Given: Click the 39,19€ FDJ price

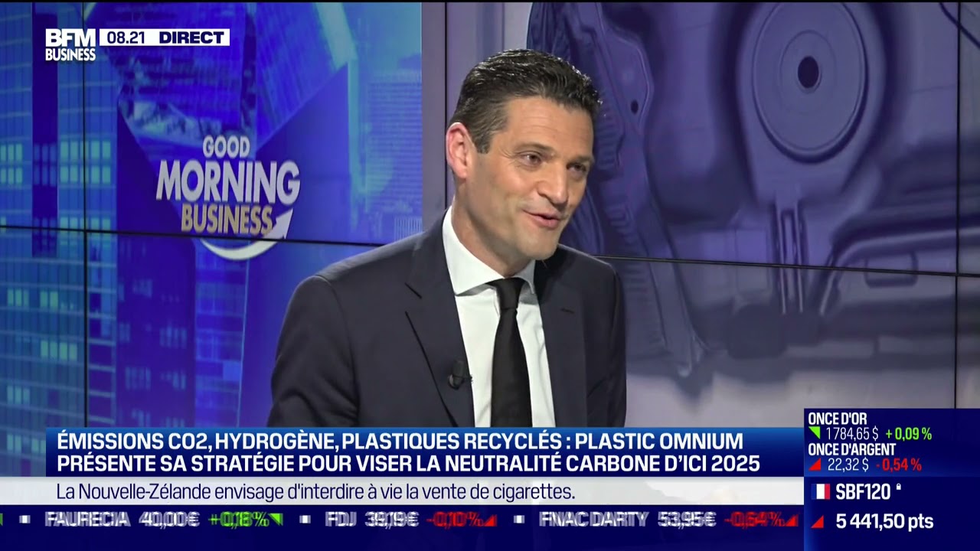Looking at the screenshot, I should [392, 520].
